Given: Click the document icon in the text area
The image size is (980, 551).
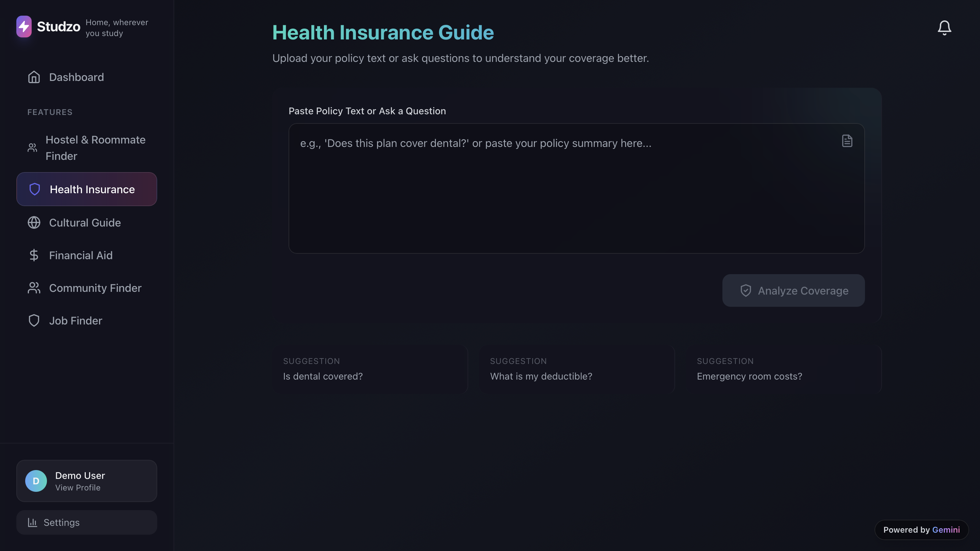Looking at the screenshot, I should [x=847, y=141].
